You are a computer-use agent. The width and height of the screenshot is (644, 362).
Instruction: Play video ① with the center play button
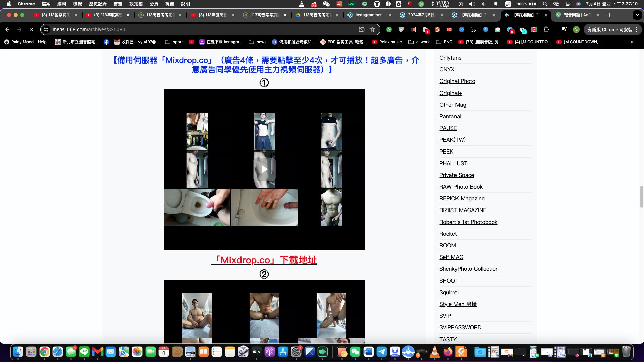pyautogui.click(x=264, y=169)
